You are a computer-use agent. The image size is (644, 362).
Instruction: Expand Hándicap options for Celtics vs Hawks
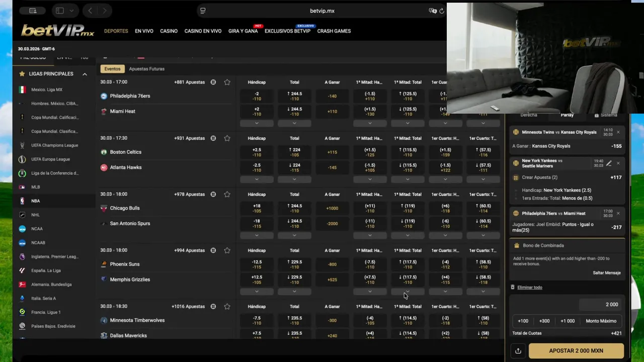tap(257, 179)
